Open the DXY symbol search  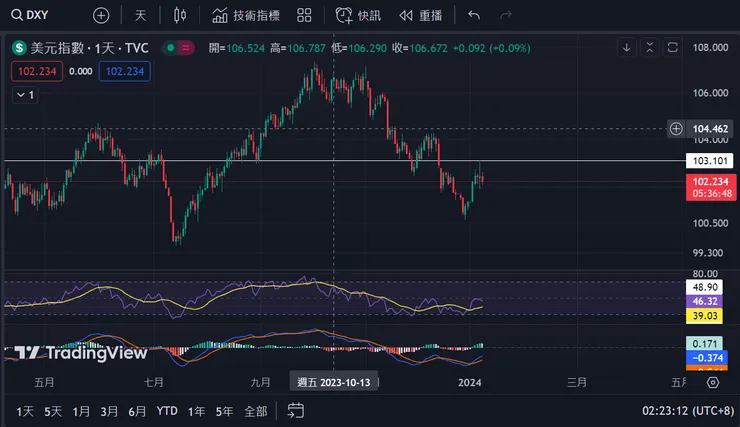(30, 15)
